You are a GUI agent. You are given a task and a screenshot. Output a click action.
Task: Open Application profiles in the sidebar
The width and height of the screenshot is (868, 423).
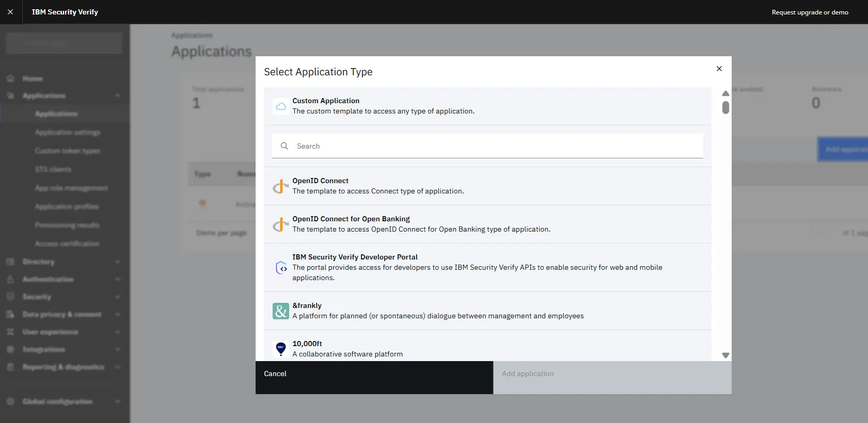[x=65, y=206]
